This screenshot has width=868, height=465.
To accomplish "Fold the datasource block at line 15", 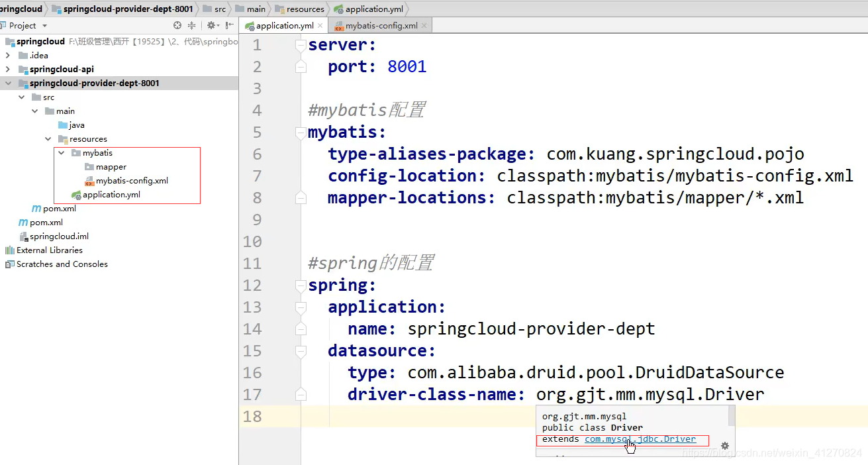I will (301, 351).
